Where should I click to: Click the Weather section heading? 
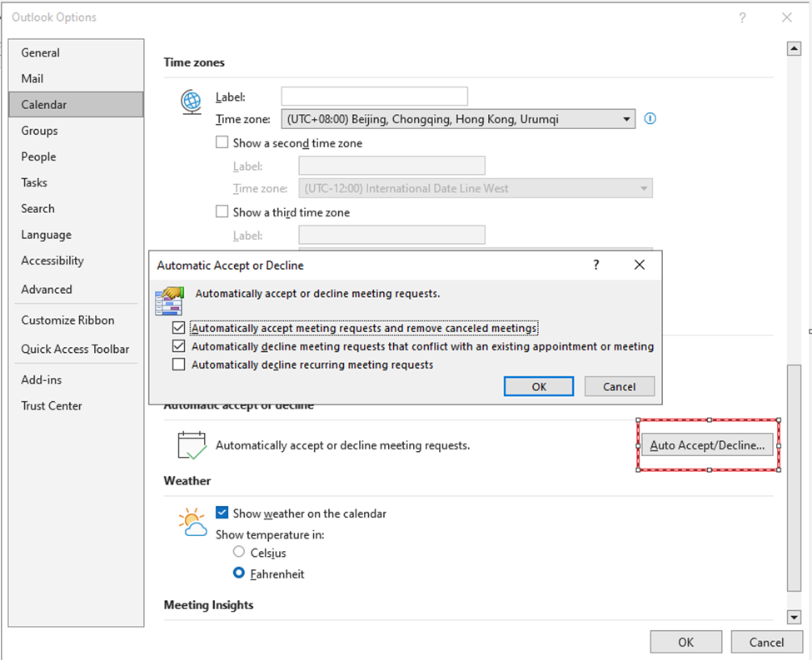pos(187,481)
